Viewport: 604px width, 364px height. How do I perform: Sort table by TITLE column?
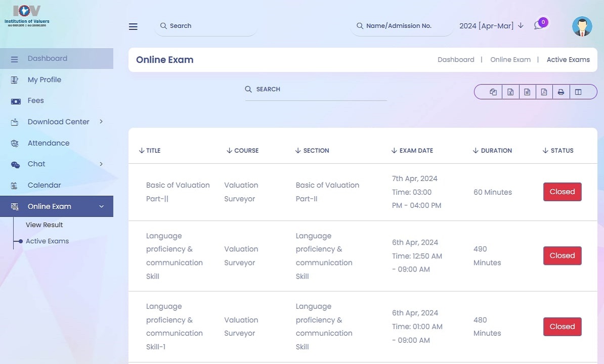149,151
